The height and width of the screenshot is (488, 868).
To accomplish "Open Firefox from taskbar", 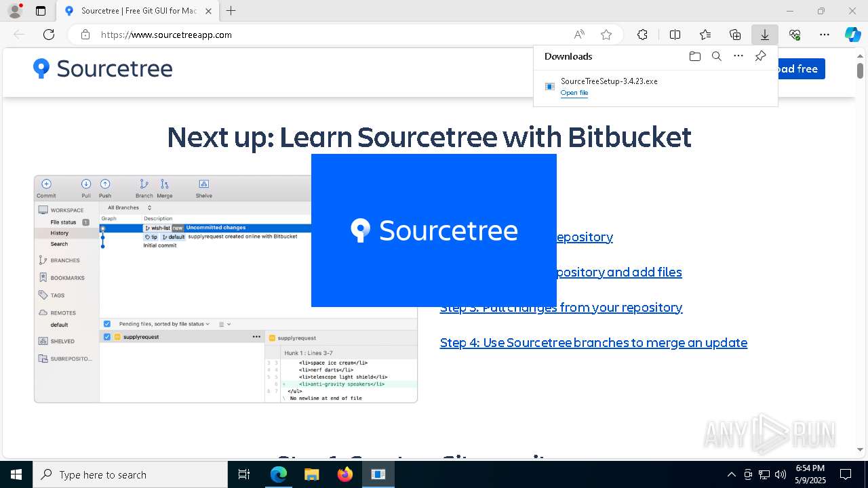I will coord(345,474).
